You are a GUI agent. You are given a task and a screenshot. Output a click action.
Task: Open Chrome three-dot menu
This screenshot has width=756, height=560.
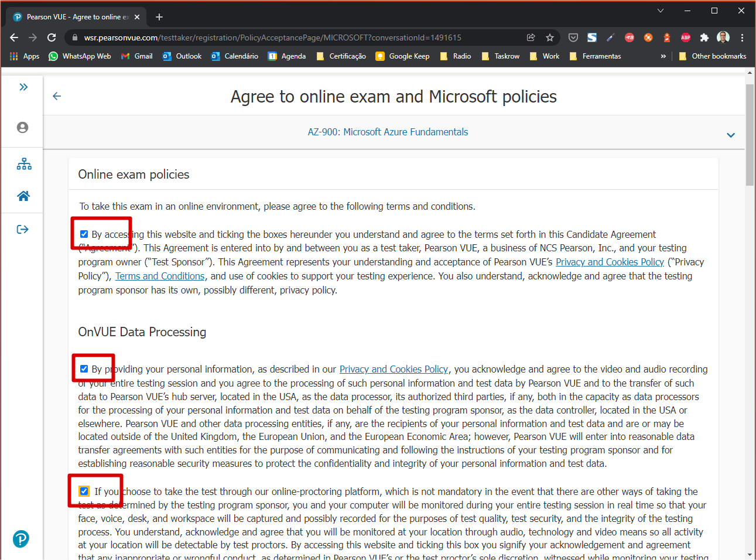click(x=742, y=37)
